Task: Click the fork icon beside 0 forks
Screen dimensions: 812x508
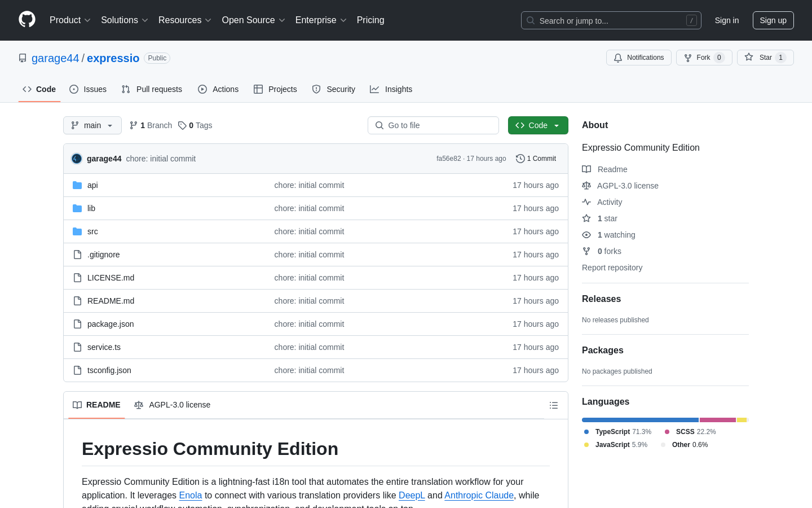Action: (x=586, y=251)
